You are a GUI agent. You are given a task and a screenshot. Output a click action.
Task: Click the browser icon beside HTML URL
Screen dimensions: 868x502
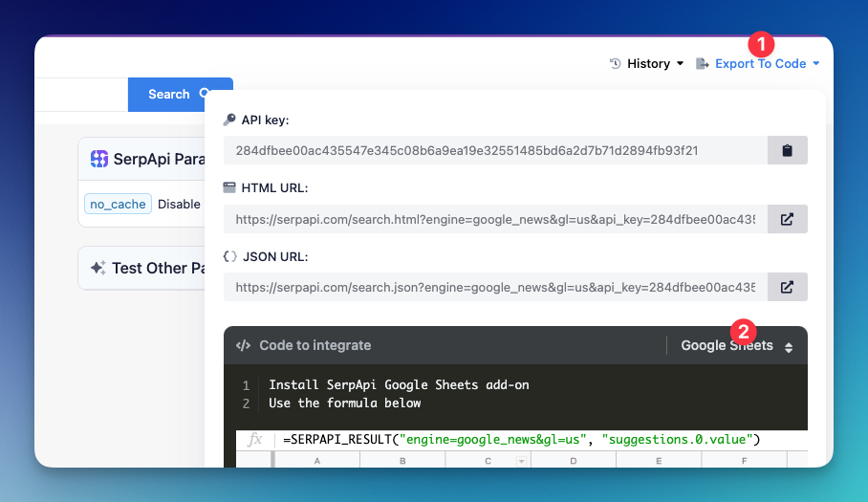[229, 187]
